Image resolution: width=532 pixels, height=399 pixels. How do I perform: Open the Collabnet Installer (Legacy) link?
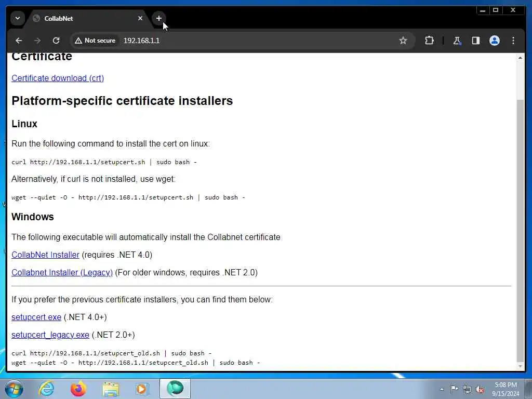point(62,272)
